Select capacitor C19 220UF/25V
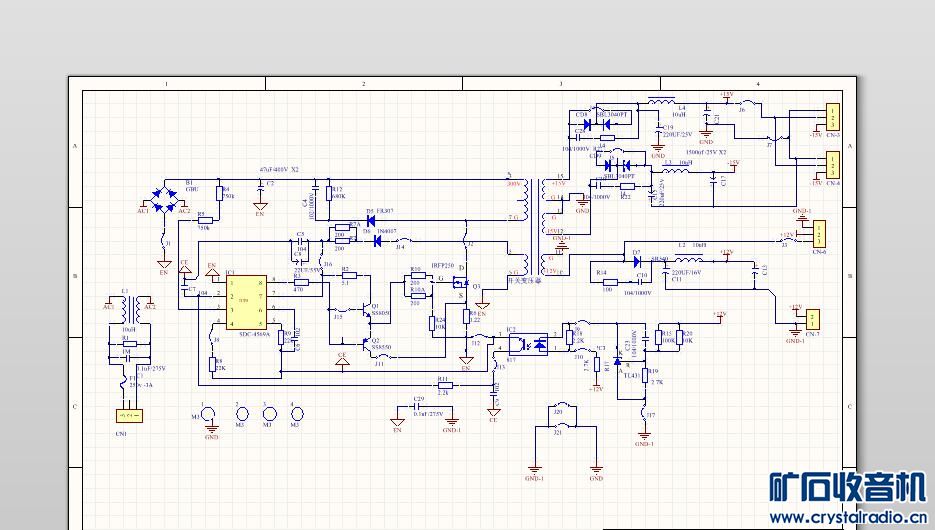 658,127
